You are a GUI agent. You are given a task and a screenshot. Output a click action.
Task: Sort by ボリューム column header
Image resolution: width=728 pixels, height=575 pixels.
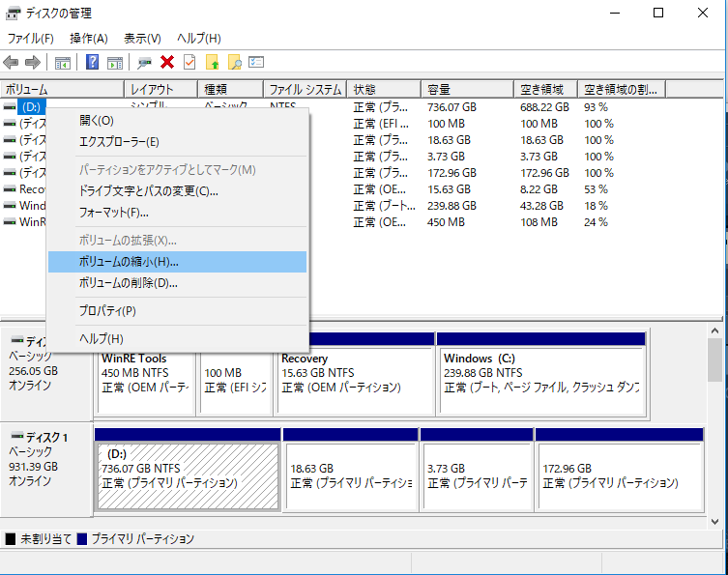pos(62,89)
